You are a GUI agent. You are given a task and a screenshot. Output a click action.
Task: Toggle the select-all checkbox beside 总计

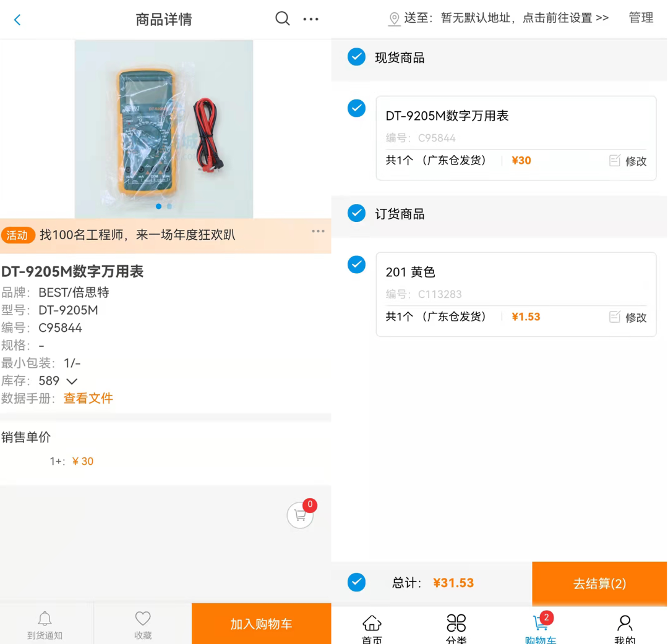tap(357, 582)
